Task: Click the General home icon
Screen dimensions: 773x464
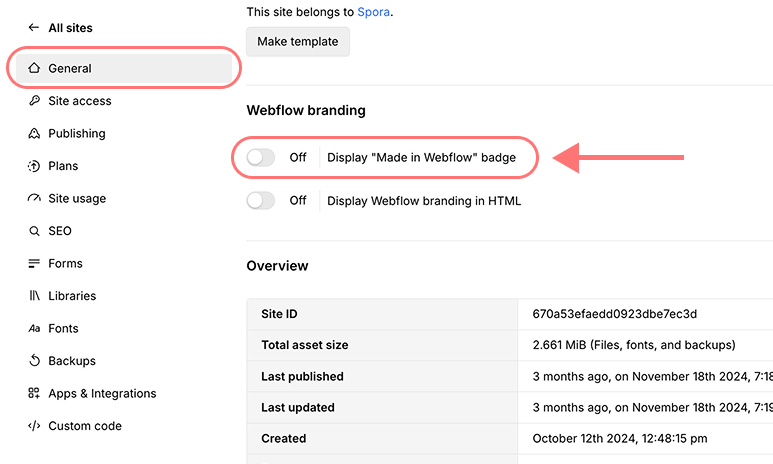Action: [34, 68]
